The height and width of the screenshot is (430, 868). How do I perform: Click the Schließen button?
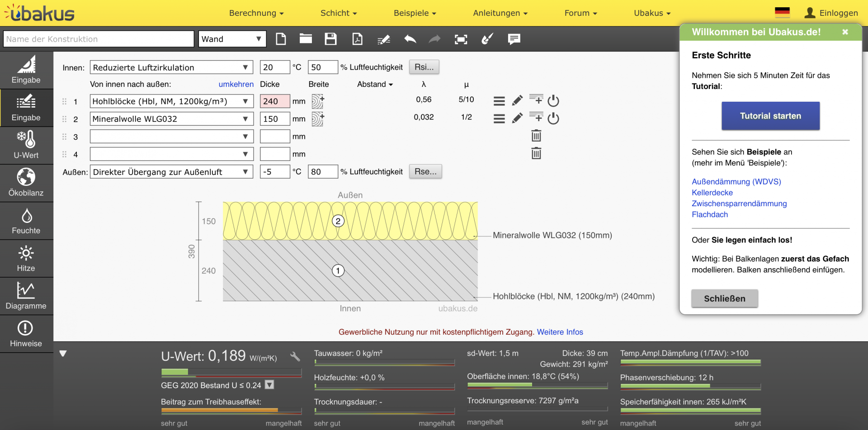pos(724,298)
